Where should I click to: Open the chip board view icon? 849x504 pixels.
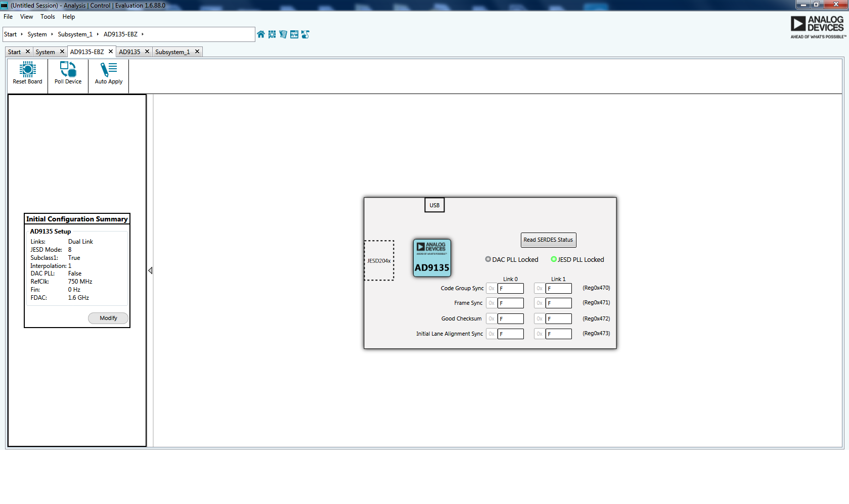coord(272,34)
